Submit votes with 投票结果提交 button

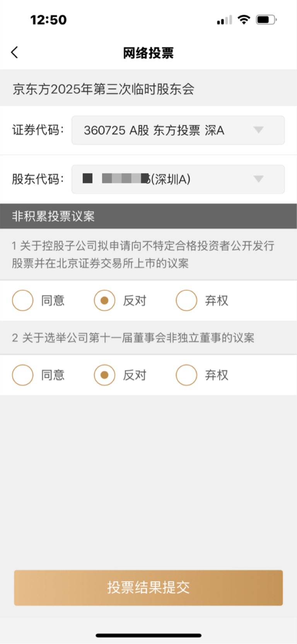tap(148, 587)
